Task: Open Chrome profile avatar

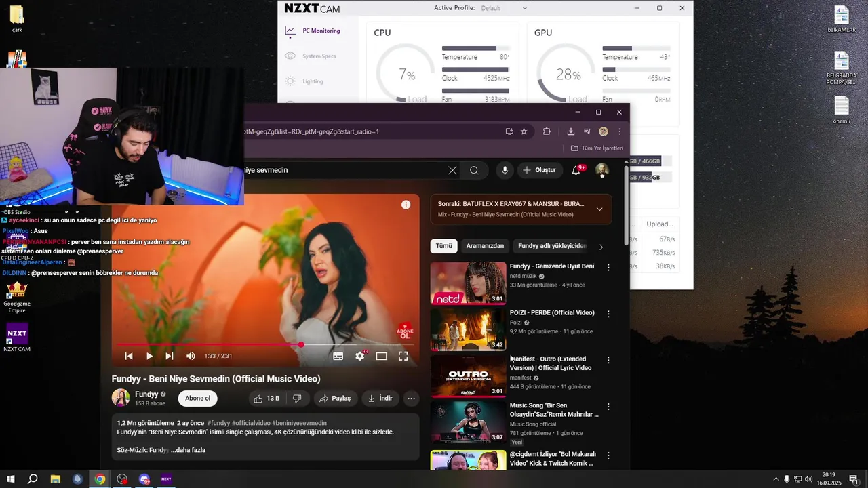Action: coord(604,131)
